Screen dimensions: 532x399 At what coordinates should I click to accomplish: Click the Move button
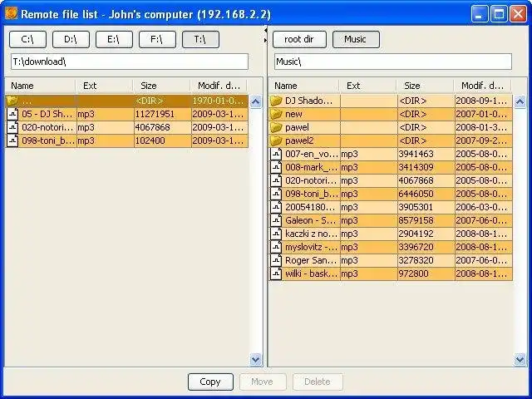[x=263, y=382]
